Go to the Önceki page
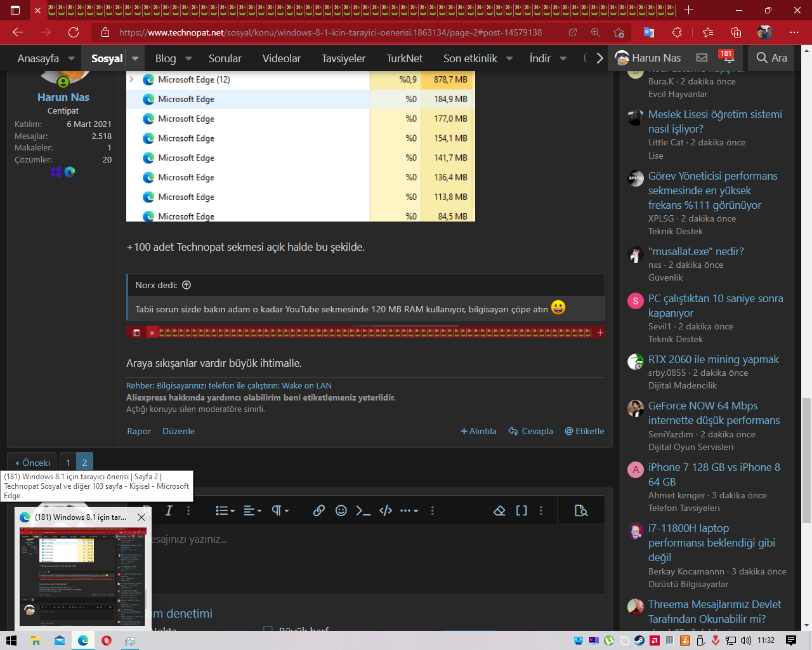This screenshot has height=650, width=812. coord(32,463)
